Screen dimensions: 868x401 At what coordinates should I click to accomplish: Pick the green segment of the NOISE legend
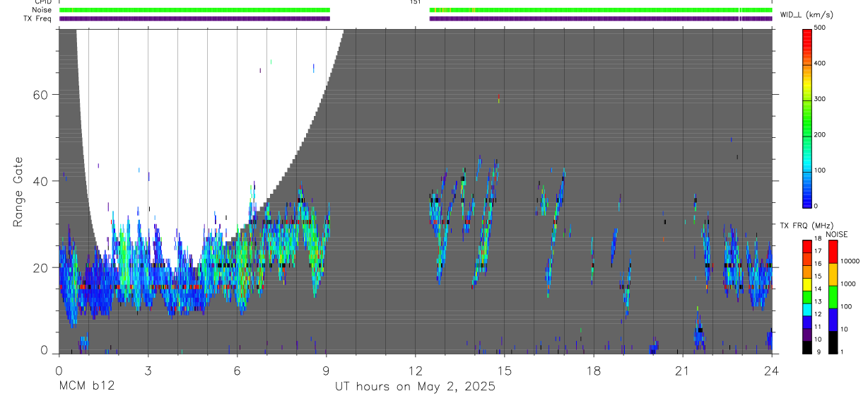coord(833,296)
